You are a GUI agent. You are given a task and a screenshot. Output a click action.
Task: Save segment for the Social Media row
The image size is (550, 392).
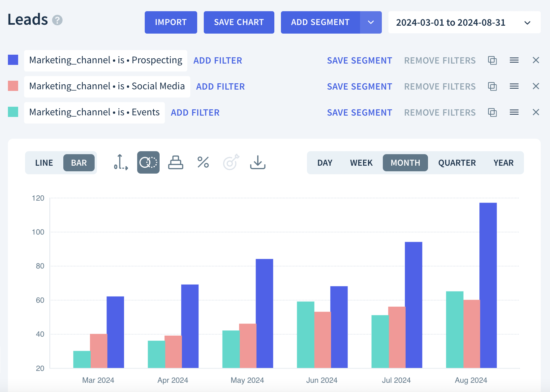[x=359, y=87]
